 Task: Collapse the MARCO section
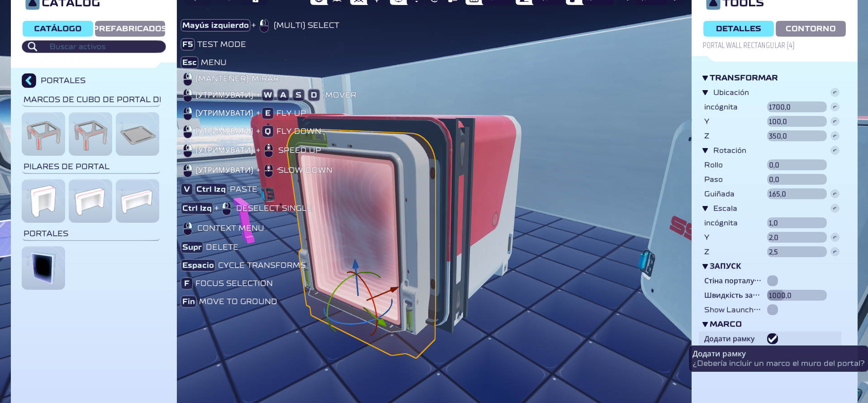(705, 324)
